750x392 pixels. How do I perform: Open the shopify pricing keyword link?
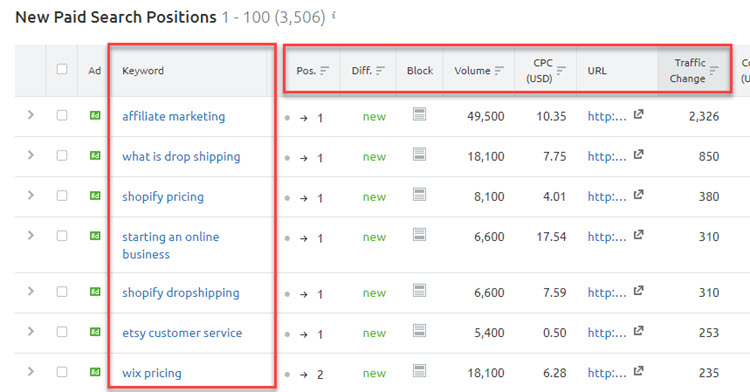(x=163, y=197)
